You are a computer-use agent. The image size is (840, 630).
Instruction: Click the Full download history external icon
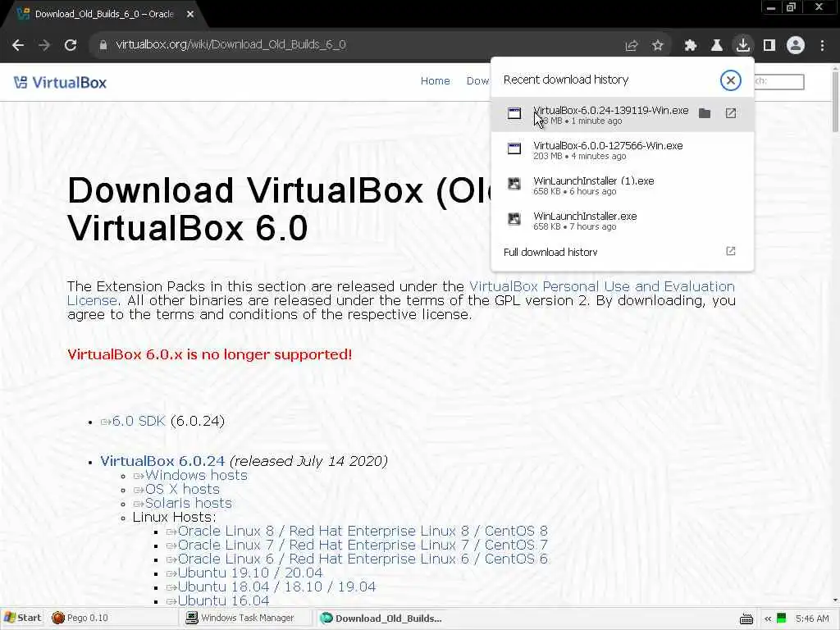pos(731,251)
